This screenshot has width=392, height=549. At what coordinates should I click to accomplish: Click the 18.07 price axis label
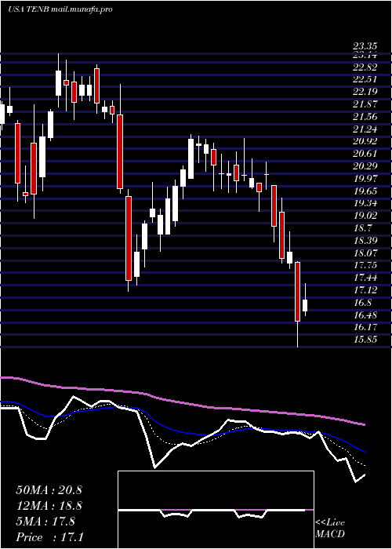tap(365, 253)
